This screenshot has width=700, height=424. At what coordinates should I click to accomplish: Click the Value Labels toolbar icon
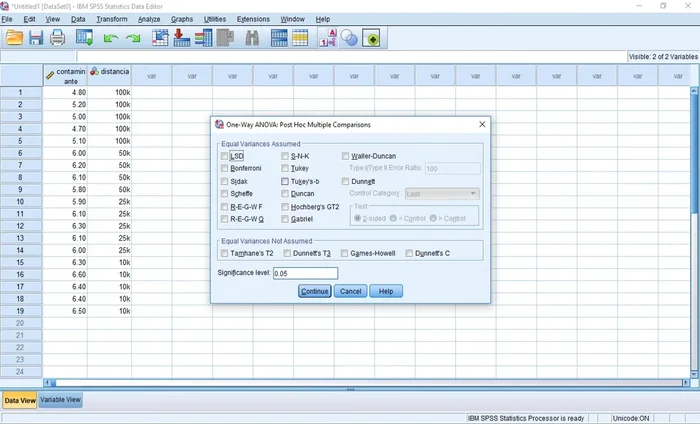327,38
